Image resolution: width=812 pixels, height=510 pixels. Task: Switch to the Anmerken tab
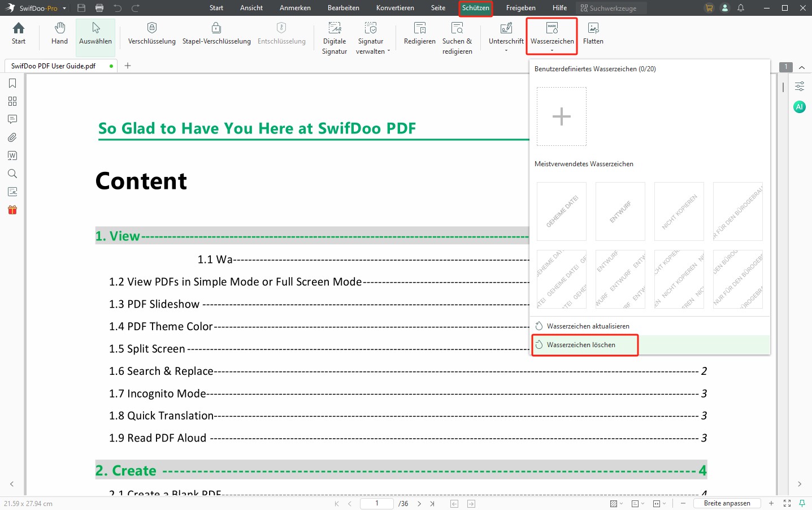pyautogui.click(x=295, y=8)
